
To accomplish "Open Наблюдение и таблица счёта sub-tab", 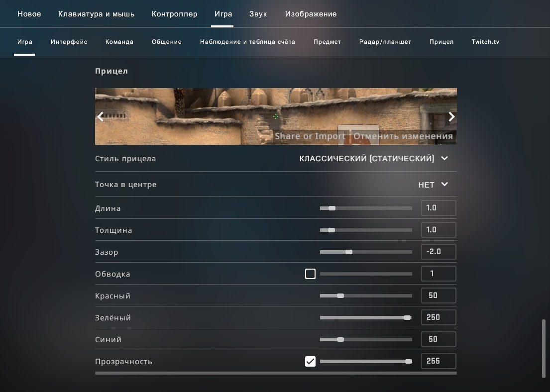I will (x=247, y=42).
